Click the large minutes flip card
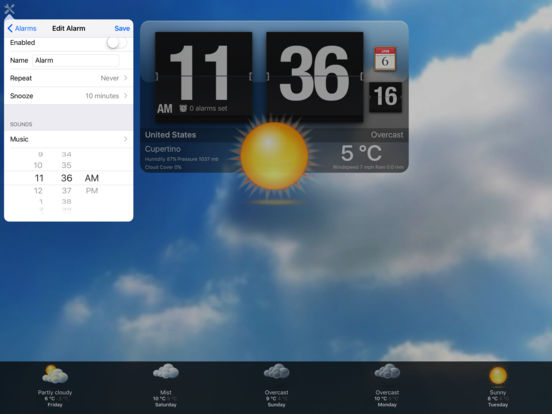Image resolution: width=552 pixels, height=414 pixels. tap(314, 76)
